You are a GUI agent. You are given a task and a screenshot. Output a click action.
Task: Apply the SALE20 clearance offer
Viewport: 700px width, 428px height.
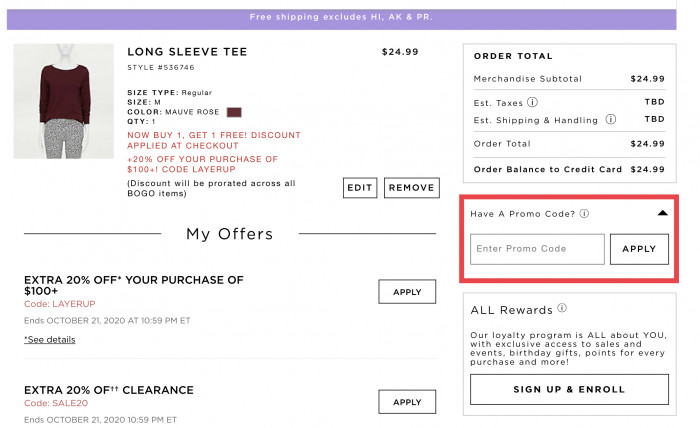(407, 402)
